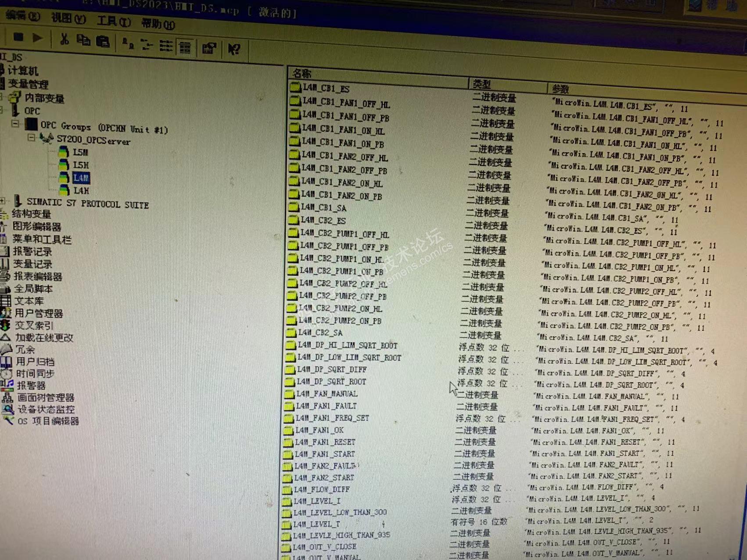Select the L4H tag group
Image resolution: width=747 pixels, height=560 pixels.
[81, 190]
